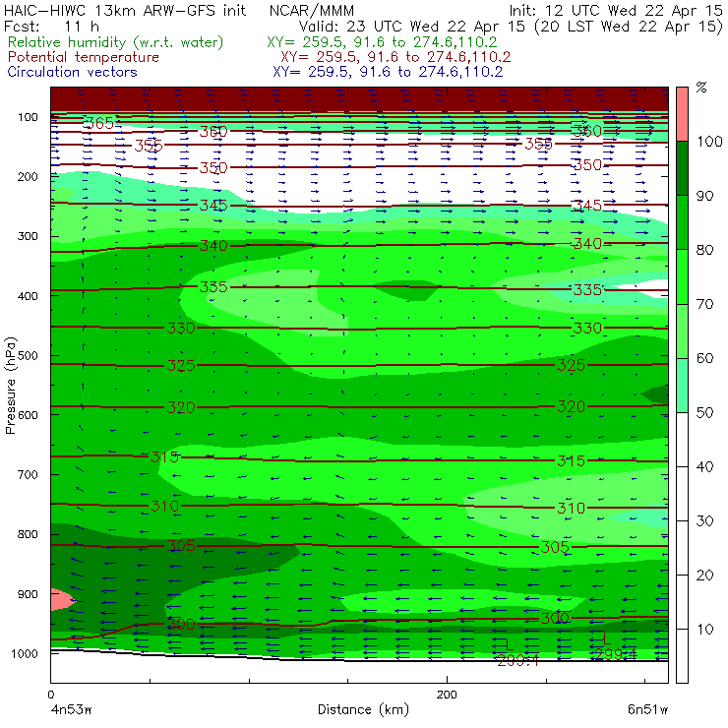The width and height of the screenshot is (728, 728).
Task: Click the '200' distance axis tick label
Action: [447, 695]
